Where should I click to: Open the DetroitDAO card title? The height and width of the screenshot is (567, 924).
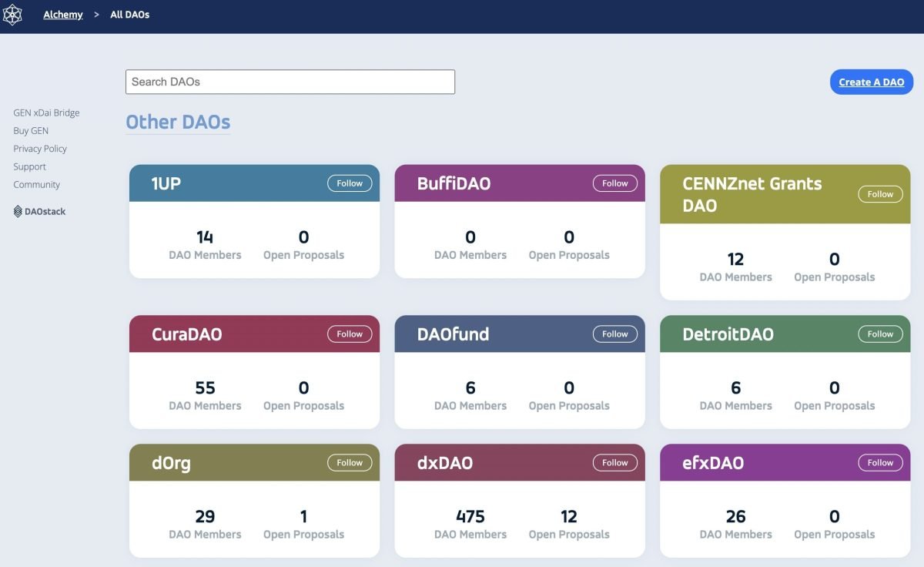click(x=728, y=335)
